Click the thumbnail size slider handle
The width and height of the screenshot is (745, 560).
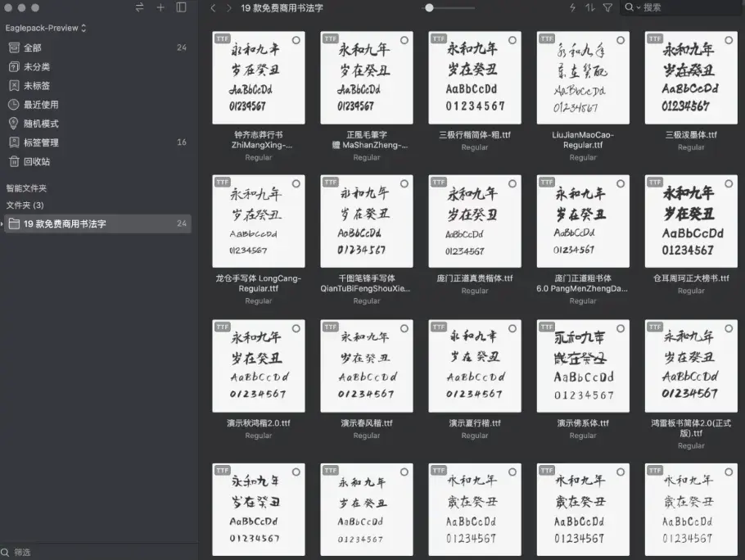(x=428, y=7)
